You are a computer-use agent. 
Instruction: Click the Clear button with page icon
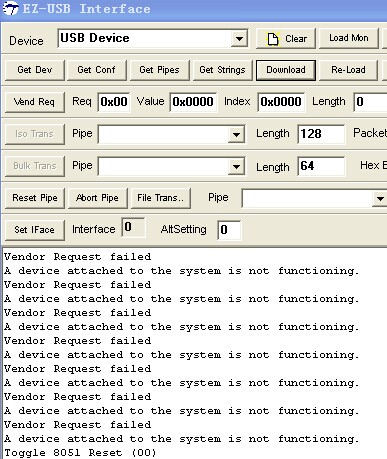pos(286,39)
